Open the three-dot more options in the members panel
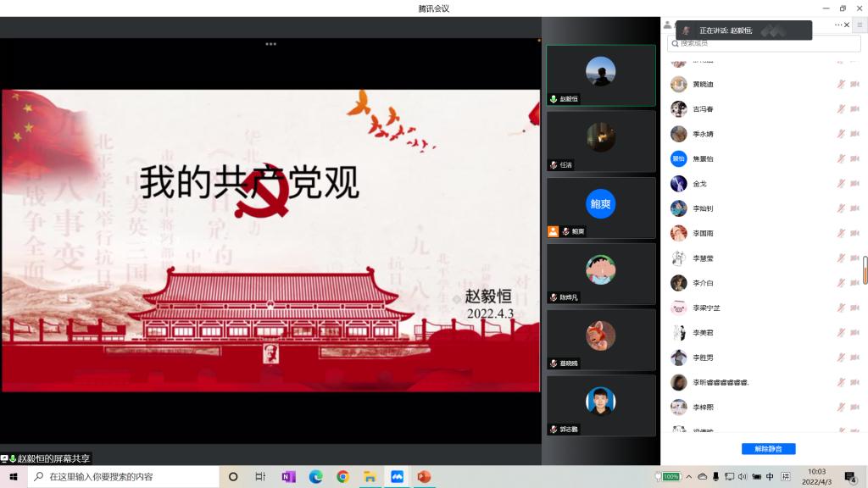868x488 pixels. (x=838, y=25)
